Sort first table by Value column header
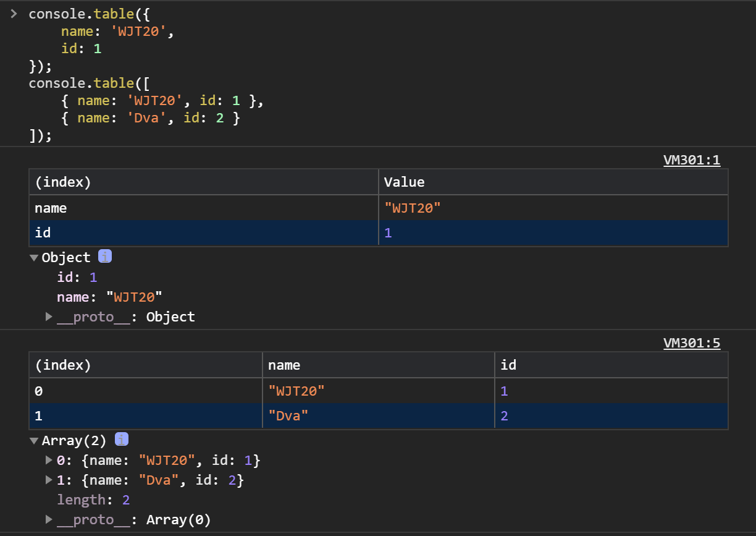The width and height of the screenshot is (756, 536). point(404,182)
